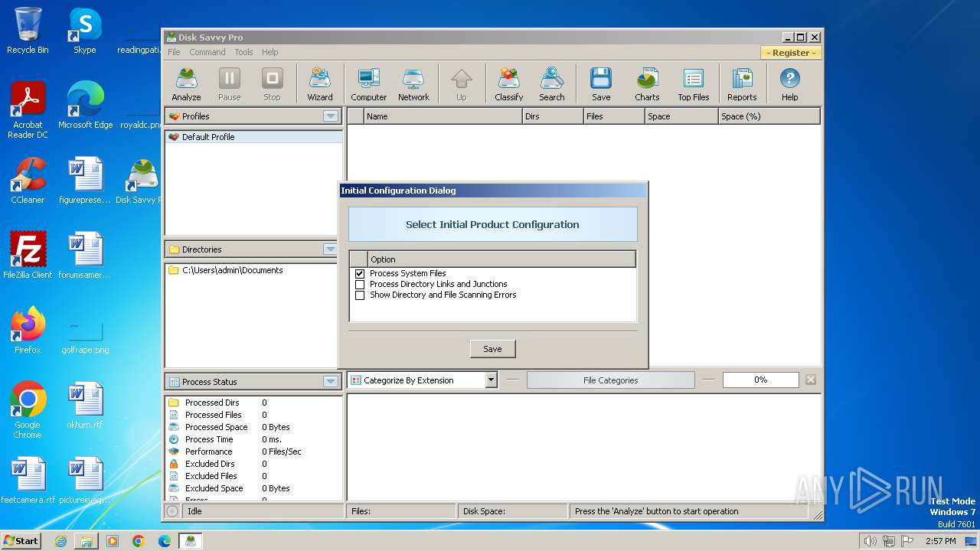980x551 pixels.
Task: Open the Search toolbar icon
Action: click(552, 84)
